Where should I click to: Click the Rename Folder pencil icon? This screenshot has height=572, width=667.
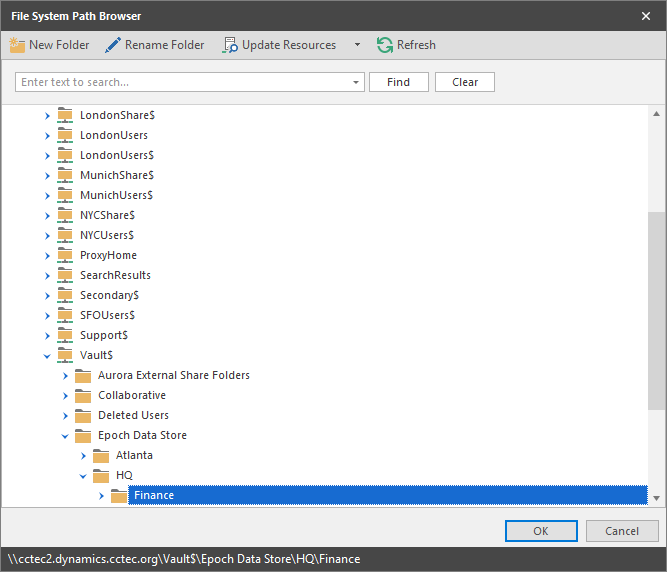[113, 45]
